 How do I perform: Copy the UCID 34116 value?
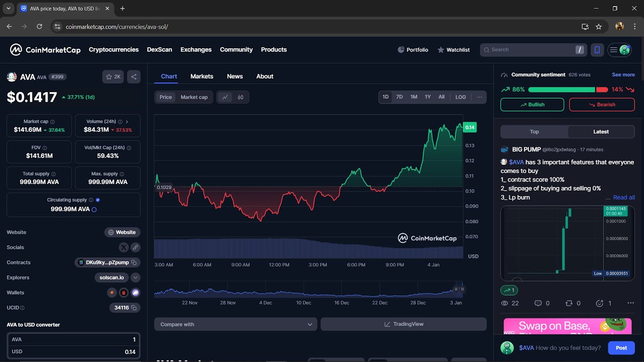pyautogui.click(x=134, y=308)
